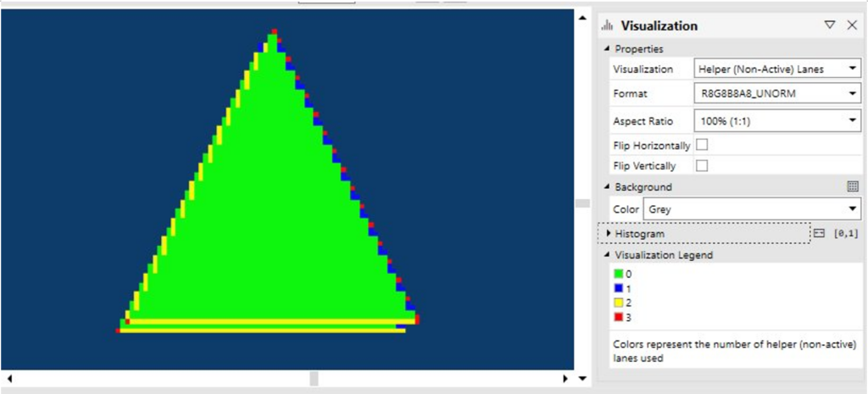Open the Visualization panel options triangle menu

pyautogui.click(x=830, y=25)
